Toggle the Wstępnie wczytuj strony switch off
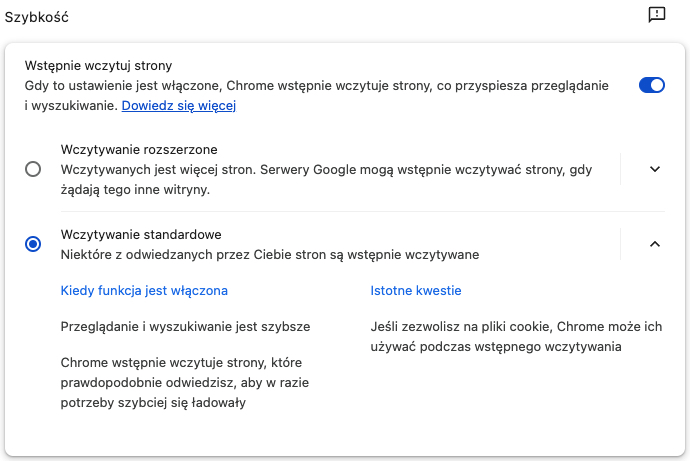 click(x=651, y=85)
